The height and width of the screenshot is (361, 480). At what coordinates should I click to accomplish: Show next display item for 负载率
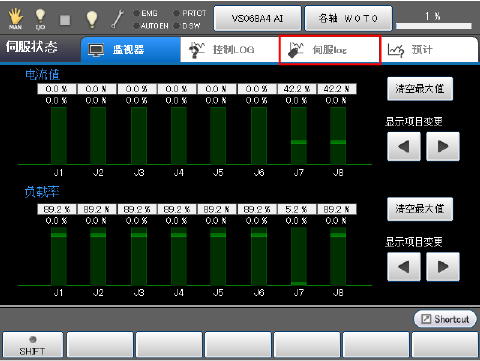pos(443,267)
